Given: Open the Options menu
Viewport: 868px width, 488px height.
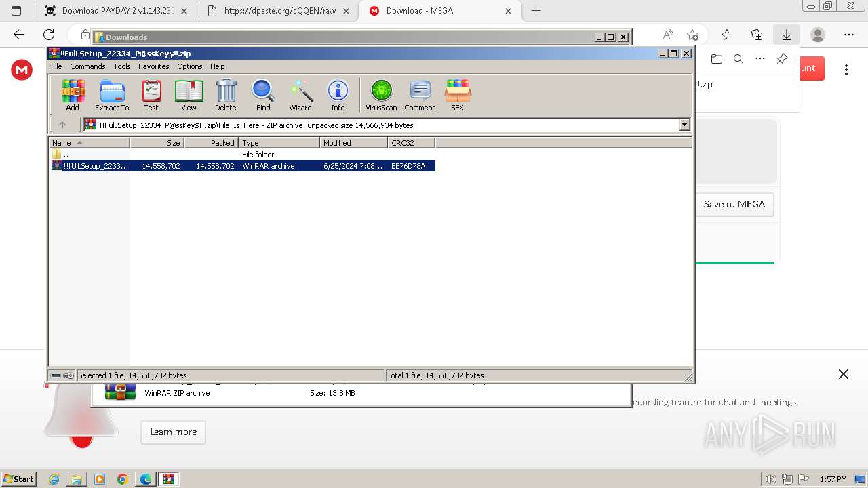Looking at the screenshot, I should coord(190,66).
